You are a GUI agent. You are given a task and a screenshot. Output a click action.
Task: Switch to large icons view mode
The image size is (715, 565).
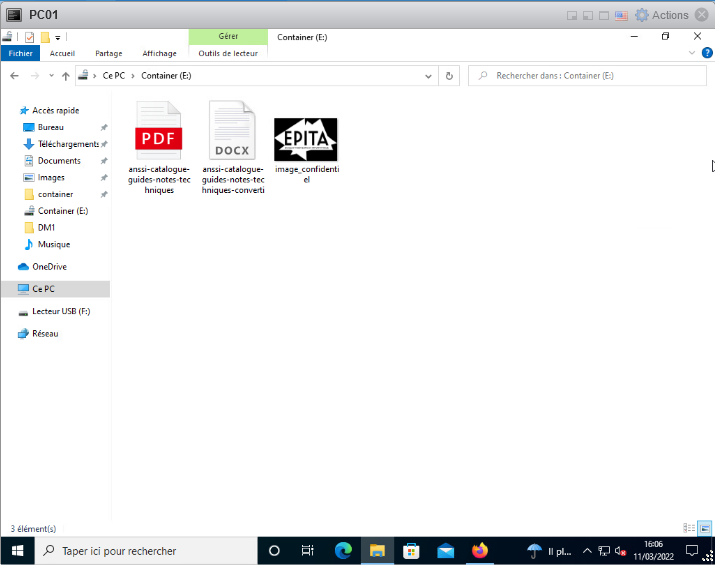coord(705,528)
